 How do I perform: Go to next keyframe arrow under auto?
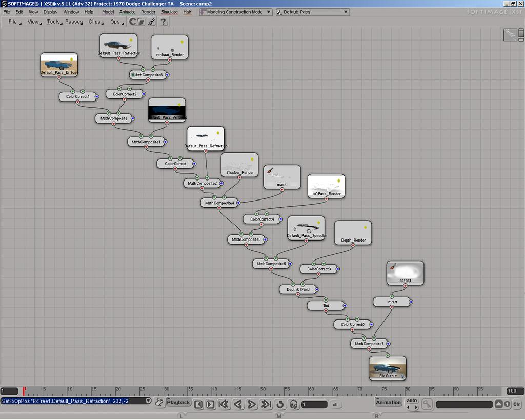coord(416,407)
